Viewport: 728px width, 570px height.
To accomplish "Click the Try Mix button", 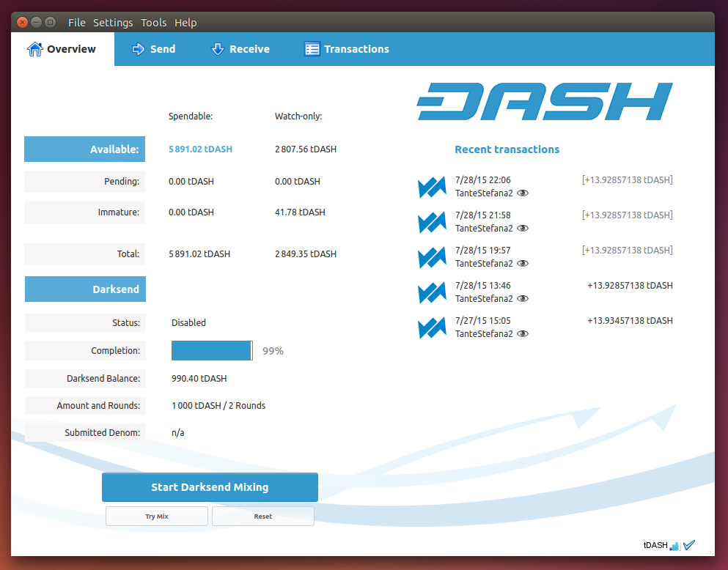I will coord(157,517).
